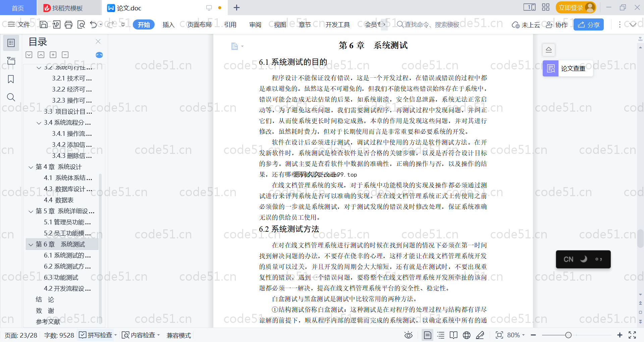The height and width of the screenshot is (342, 644).
Task: Select the 审阅 ribbon tab
Action: pyautogui.click(x=255, y=24)
